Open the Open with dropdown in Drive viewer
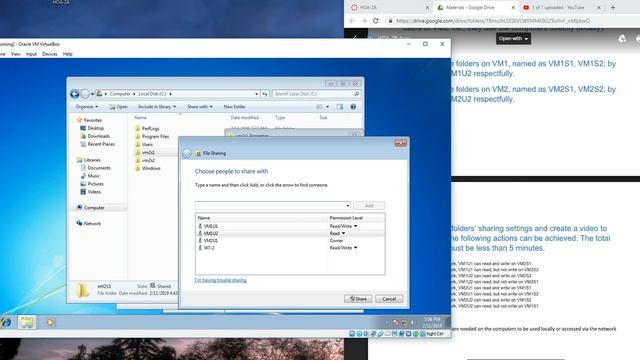 pyautogui.click(x=513, y=39)
